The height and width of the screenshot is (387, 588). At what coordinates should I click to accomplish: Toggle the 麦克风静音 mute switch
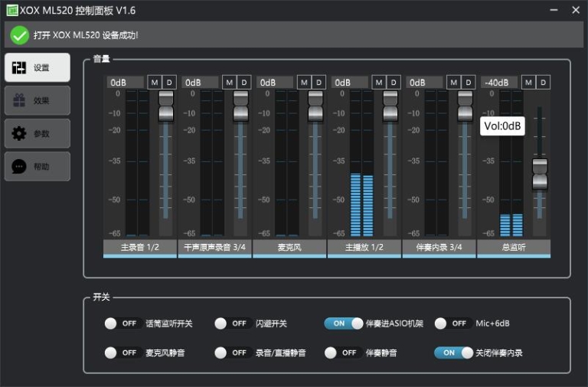coord(123,353)
